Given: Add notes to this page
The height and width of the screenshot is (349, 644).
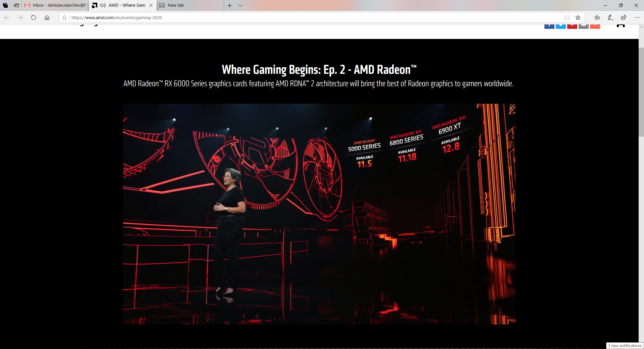Looking at the screenshot, I should 610,17.
